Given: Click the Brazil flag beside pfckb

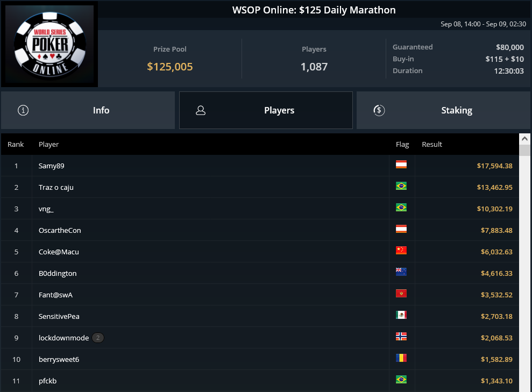Looking at the screenshot, I should pyautogui.click(x=401, y=380).
